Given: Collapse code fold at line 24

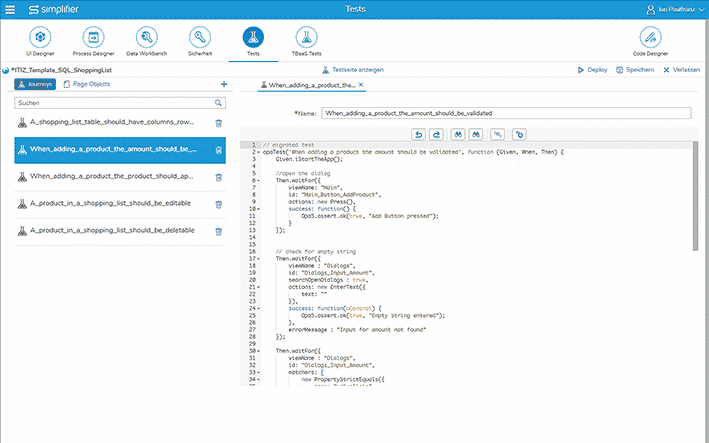Looking at the screenshot, I should [259, 309].
